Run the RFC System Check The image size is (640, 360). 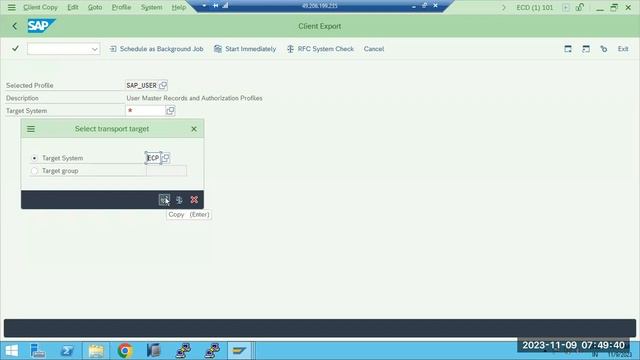point(320,49)
